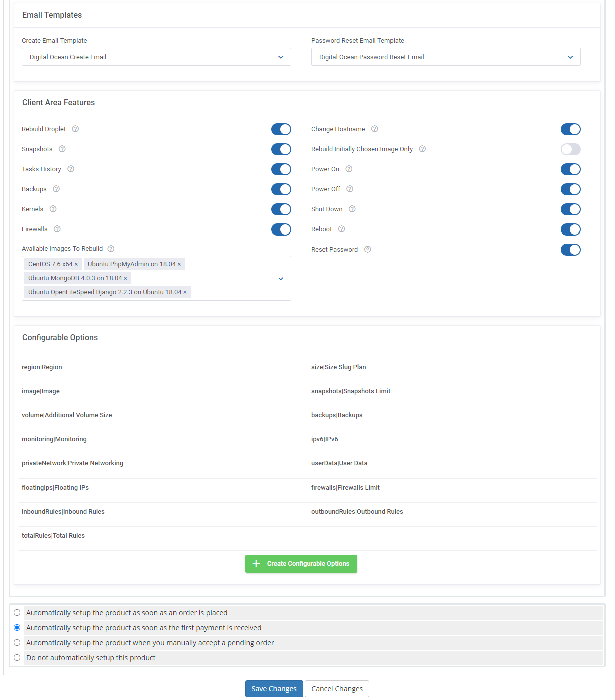The height and width of the screenshot is (700, 615).
Task: Open the Firewalls help tooltip icon
Action: [x=57, y=229]
